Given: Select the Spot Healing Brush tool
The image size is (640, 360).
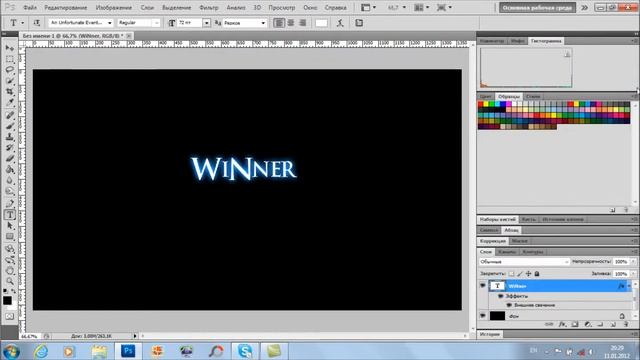Looking at the screenshot, I should tap(10, 115).
